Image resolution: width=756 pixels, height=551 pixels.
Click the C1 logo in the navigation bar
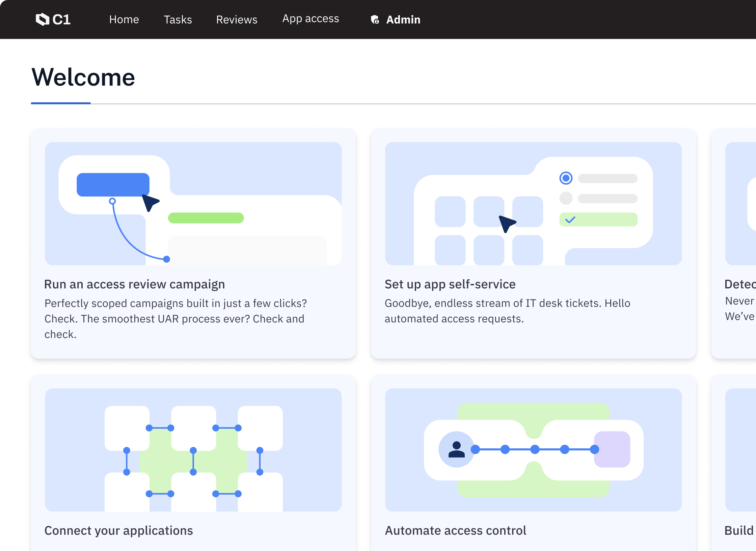[x=53, y=19]
